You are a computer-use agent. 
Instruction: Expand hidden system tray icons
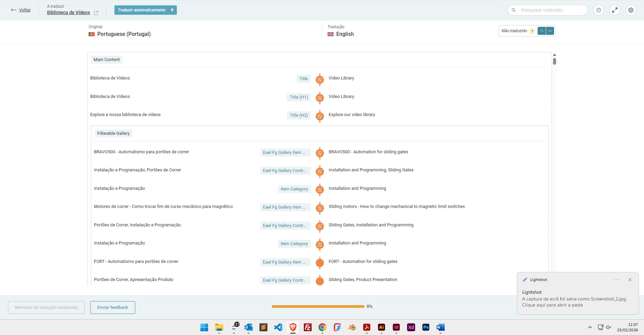590,327
